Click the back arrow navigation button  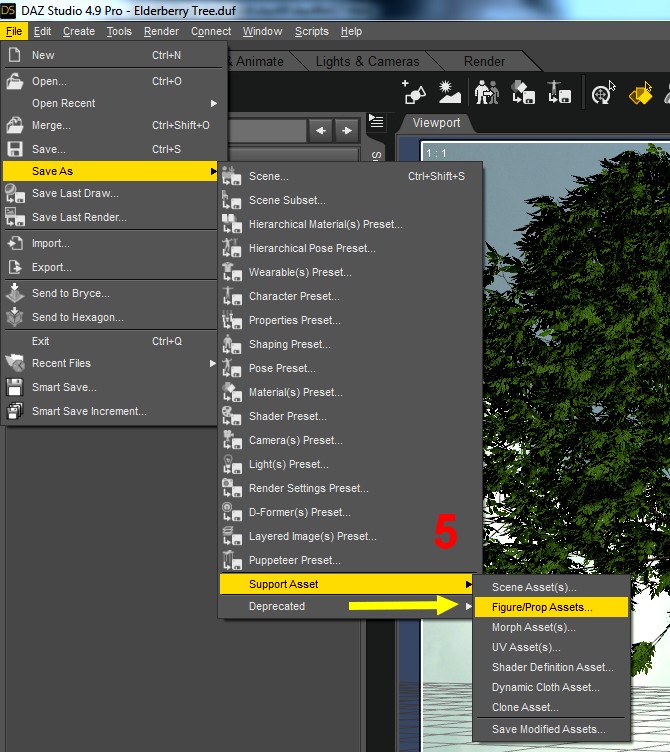[321, 130]
